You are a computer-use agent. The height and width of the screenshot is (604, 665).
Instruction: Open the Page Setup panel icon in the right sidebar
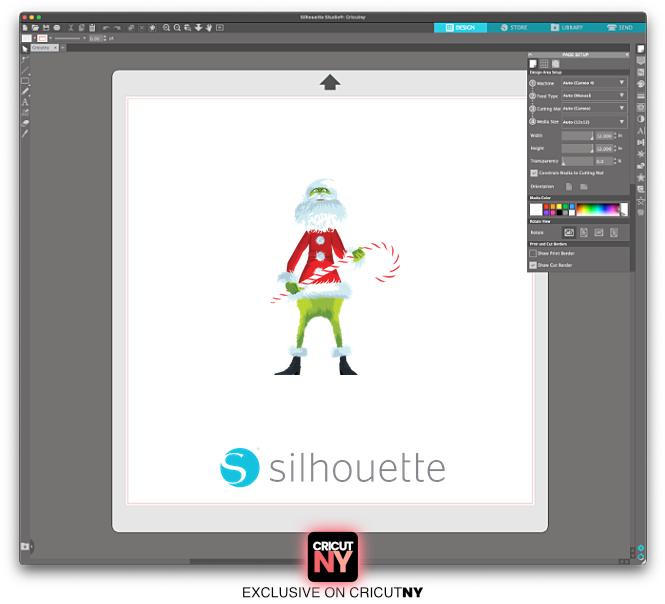pos(641,49)
